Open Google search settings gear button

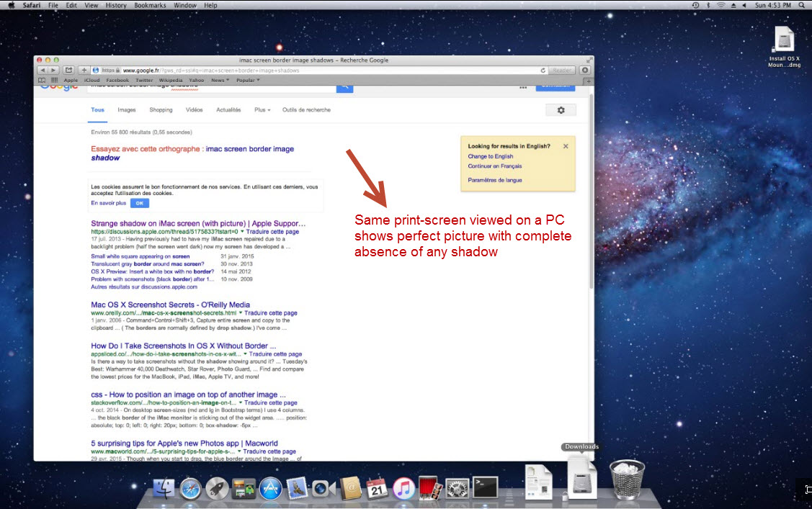[x=561, y=110]
